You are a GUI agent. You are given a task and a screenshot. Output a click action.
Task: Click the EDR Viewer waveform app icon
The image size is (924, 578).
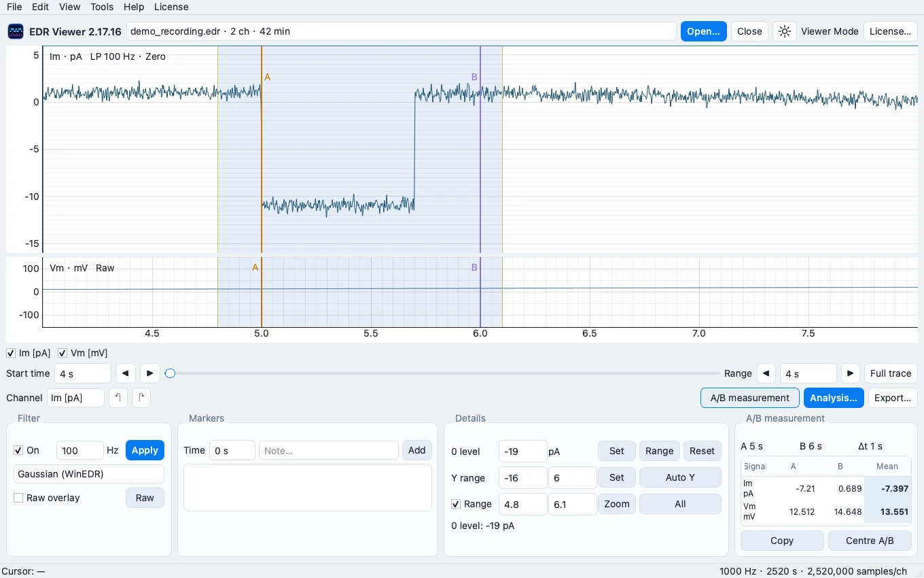pos(16,31)
